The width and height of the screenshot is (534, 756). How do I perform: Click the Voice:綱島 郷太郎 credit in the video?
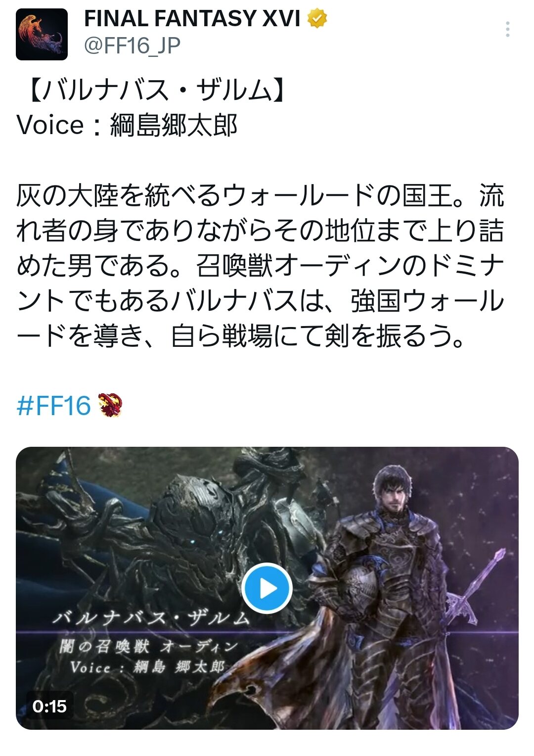147,667
